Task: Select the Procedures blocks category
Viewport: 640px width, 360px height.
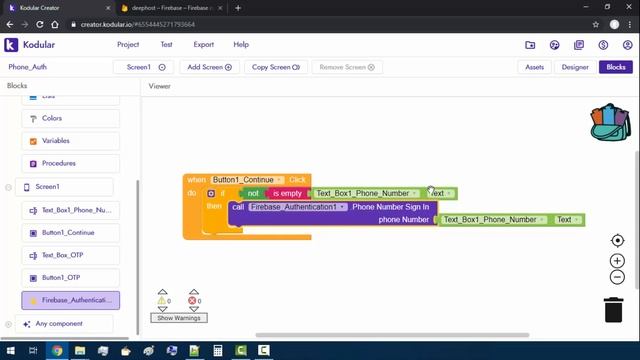Action: (x=71, y=163)
